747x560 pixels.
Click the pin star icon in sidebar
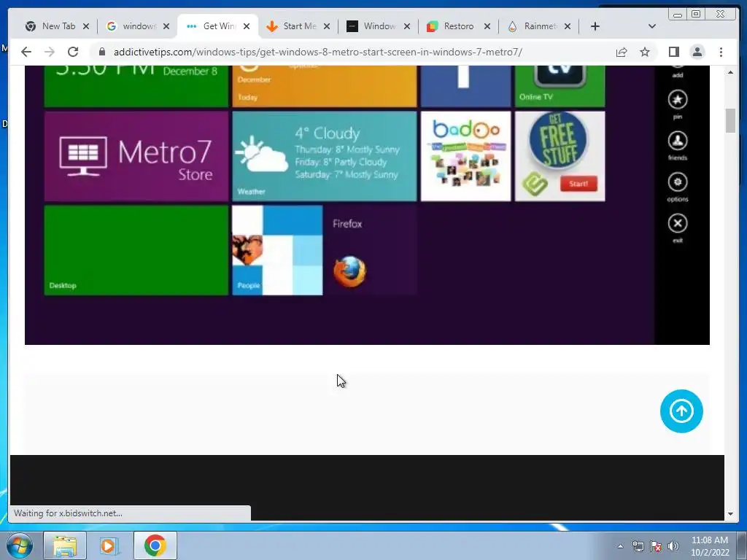click(x=678, y=99)
